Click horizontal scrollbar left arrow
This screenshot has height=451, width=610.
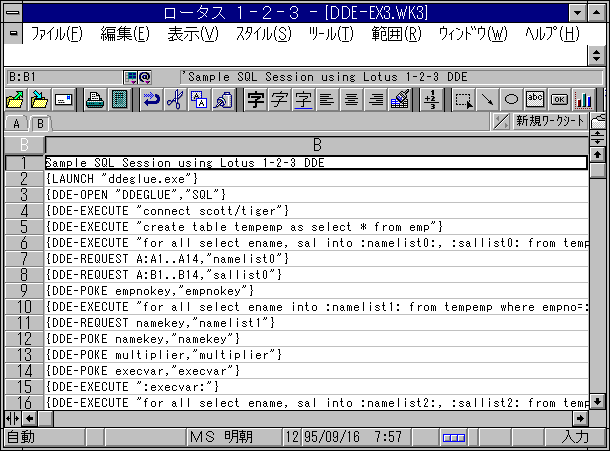(x=30, y=419)
